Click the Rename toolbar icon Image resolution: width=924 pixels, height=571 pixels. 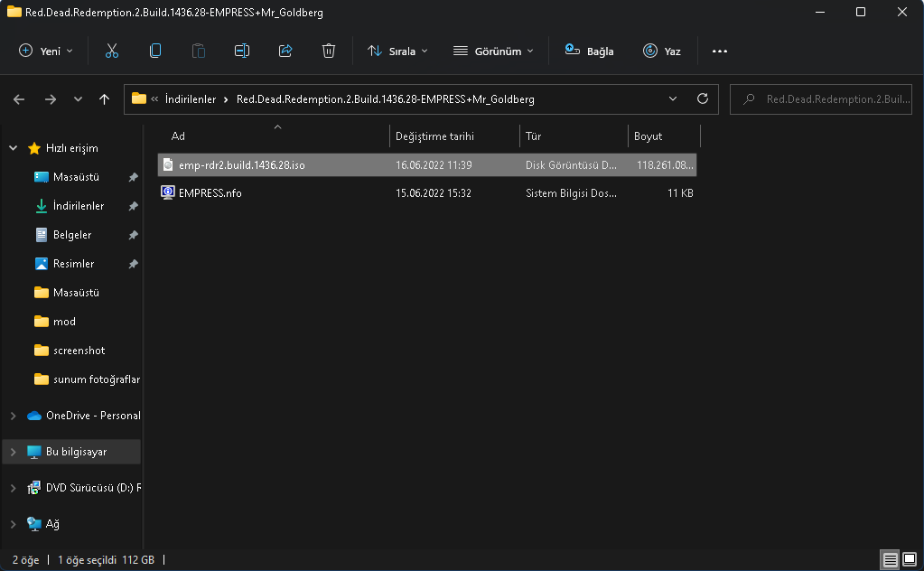[x=241, y=51]
